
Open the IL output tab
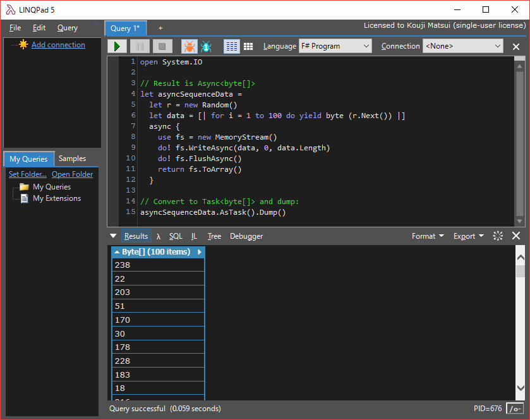point(194,236)
